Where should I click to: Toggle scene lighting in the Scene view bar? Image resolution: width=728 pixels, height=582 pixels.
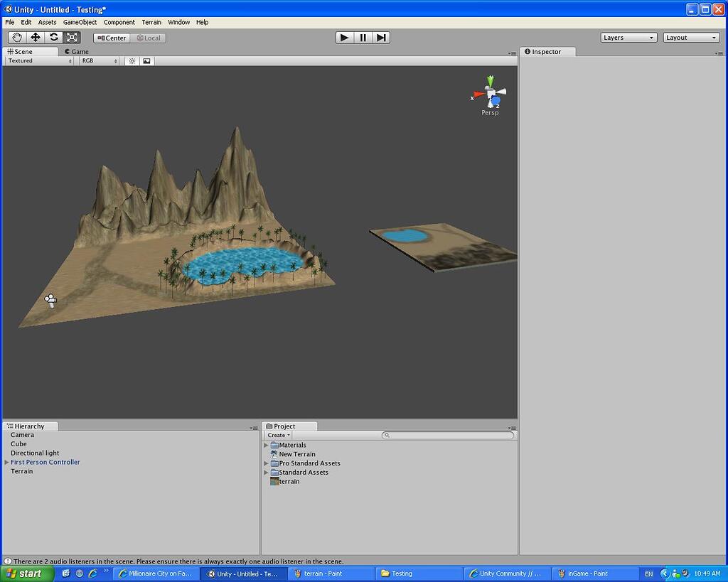(x=132, y=61)
